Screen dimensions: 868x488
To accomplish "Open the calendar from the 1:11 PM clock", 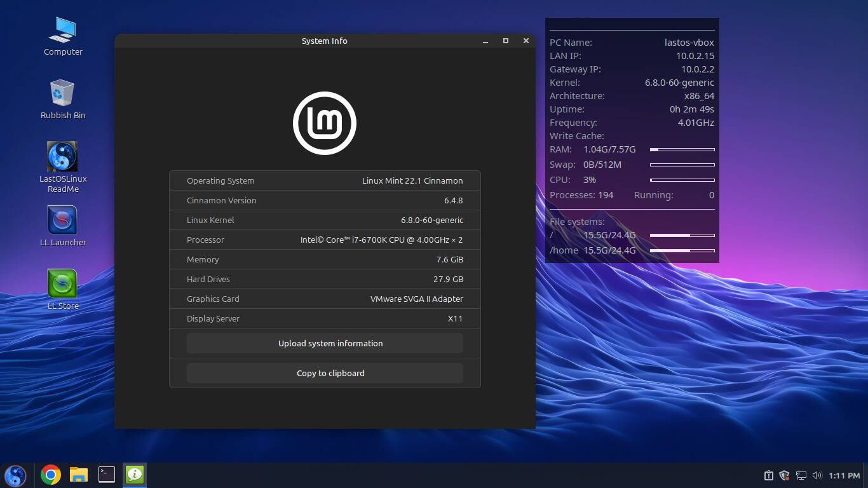I will click(x=844, y=475).
